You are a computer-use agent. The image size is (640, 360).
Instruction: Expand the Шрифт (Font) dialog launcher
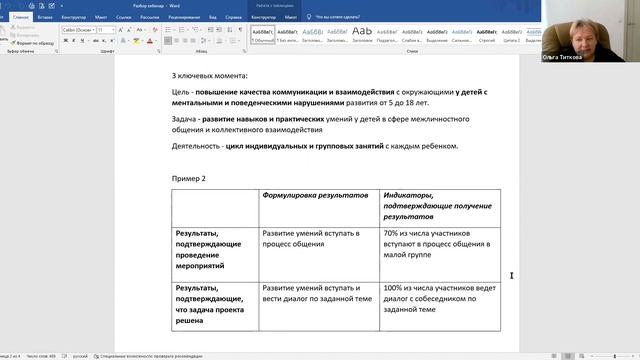[159, 51]
